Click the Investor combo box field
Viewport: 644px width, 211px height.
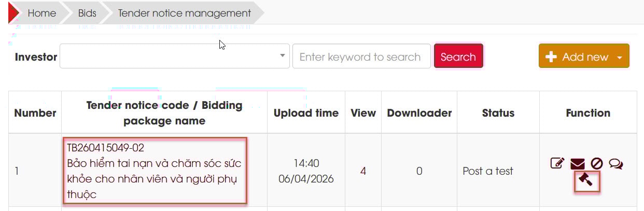[169, 56]
